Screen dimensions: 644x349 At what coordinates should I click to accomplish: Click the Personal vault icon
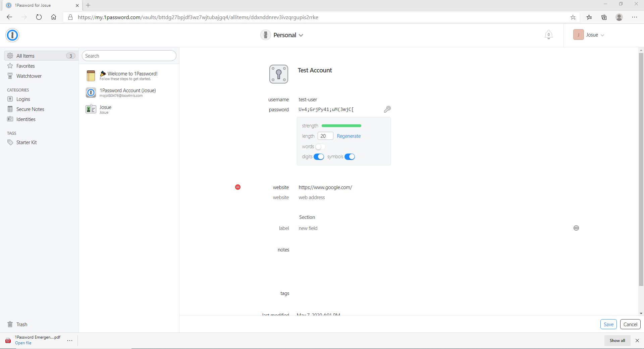click(x=266, y=35)
